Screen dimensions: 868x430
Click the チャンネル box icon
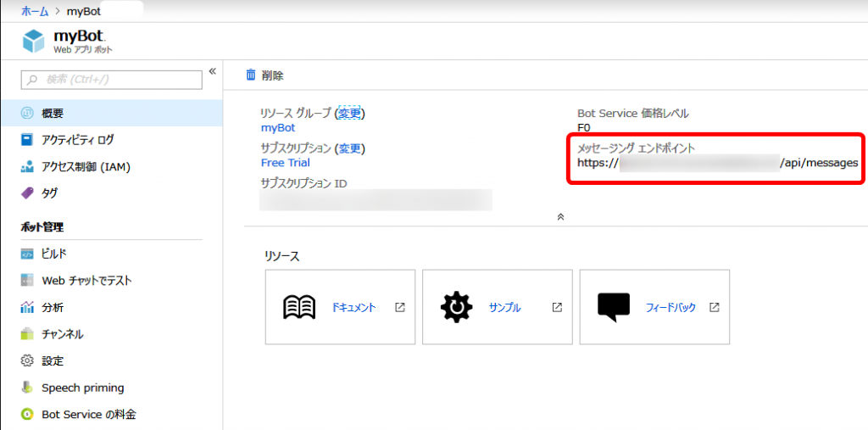tap(27, 333)
